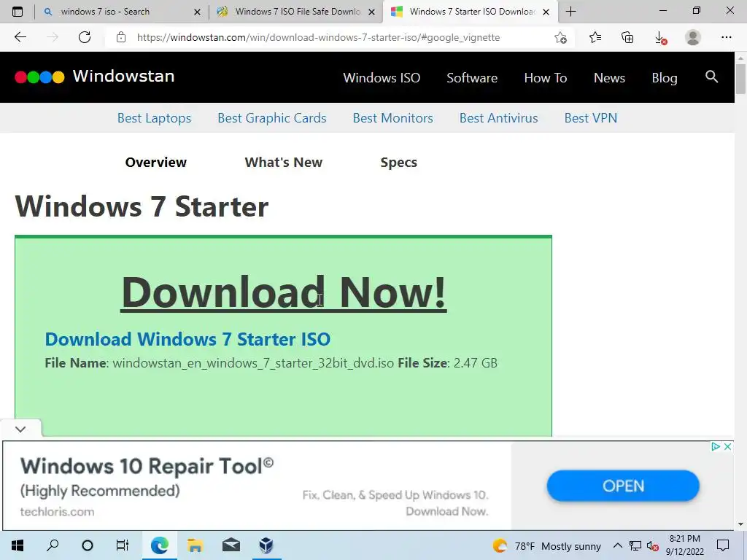Click the padlock site info icon
This screenshot has height=560, width=747.
[121, 37]
